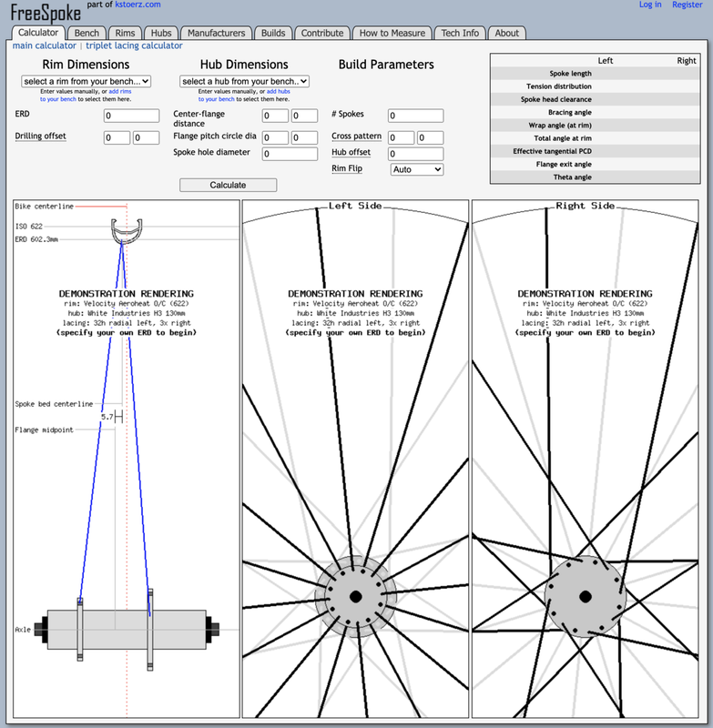The width and height of the screenshot is (713, 728).
Task: Focus the # Spokes input field
Action: click(416, 116)
